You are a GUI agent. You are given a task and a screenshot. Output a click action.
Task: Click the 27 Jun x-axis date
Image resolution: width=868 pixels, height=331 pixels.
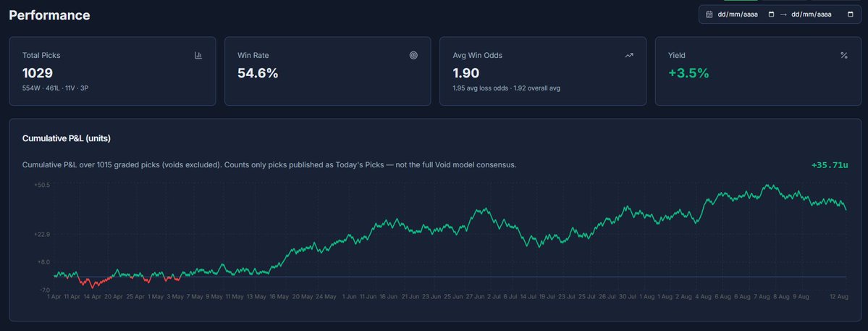[475, 297]
